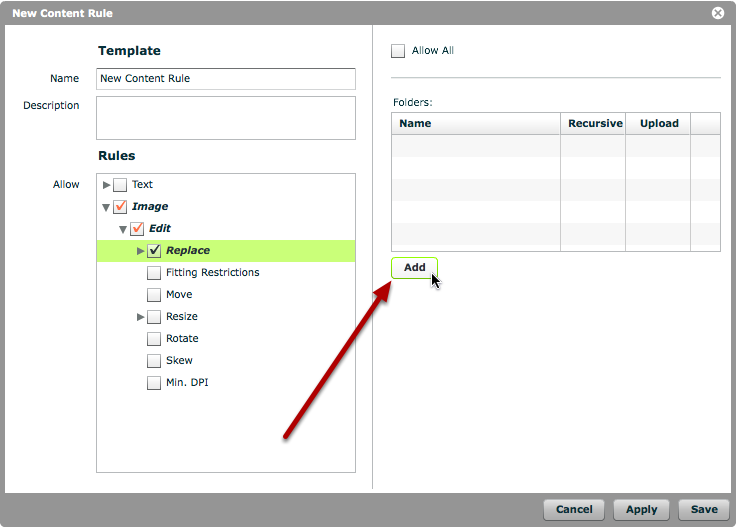737x528 pixels.
Task: Click into the Description text box
Action: pos(225,118)
